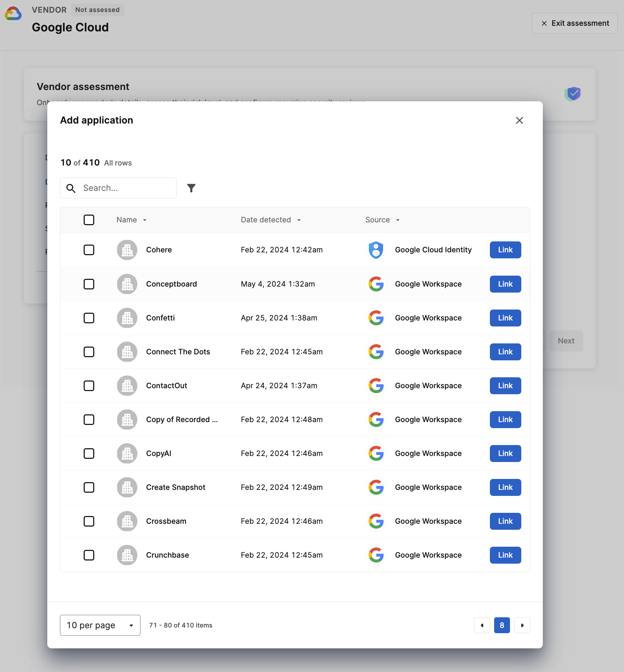
Task: Click the Conceptboard app building icon
Action: (127, 284)
